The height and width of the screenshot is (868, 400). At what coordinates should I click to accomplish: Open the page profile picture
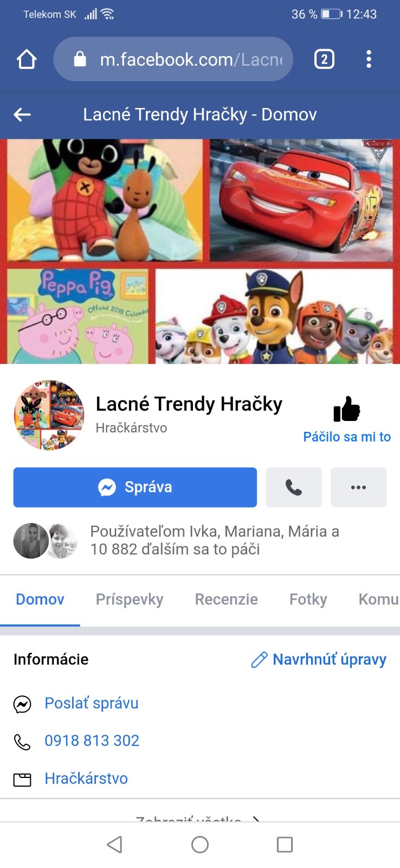pos(49,415)
